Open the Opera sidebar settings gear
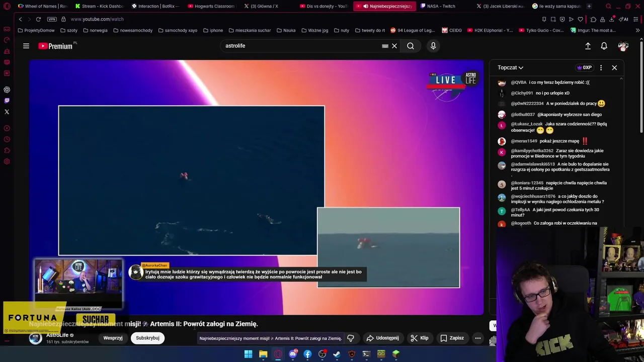Screen dimensions: 644x362 click(7, 161)
